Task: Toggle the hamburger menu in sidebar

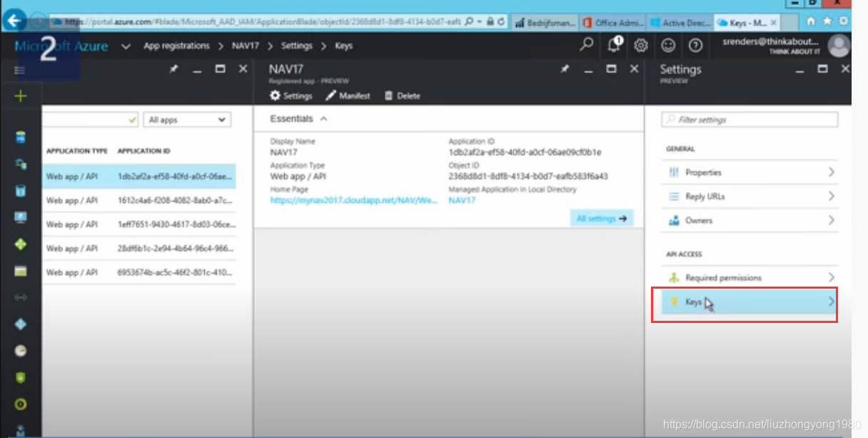Action: click(20, 70)
